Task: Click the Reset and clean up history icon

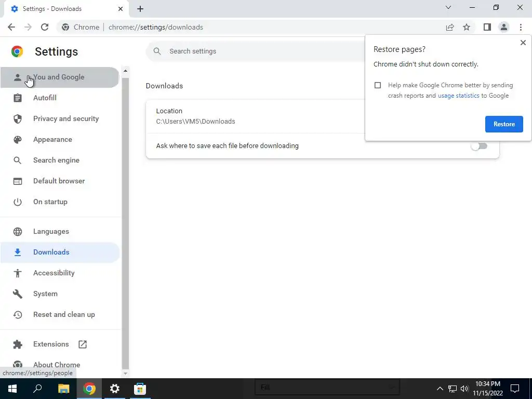Action: coord(17,314)
